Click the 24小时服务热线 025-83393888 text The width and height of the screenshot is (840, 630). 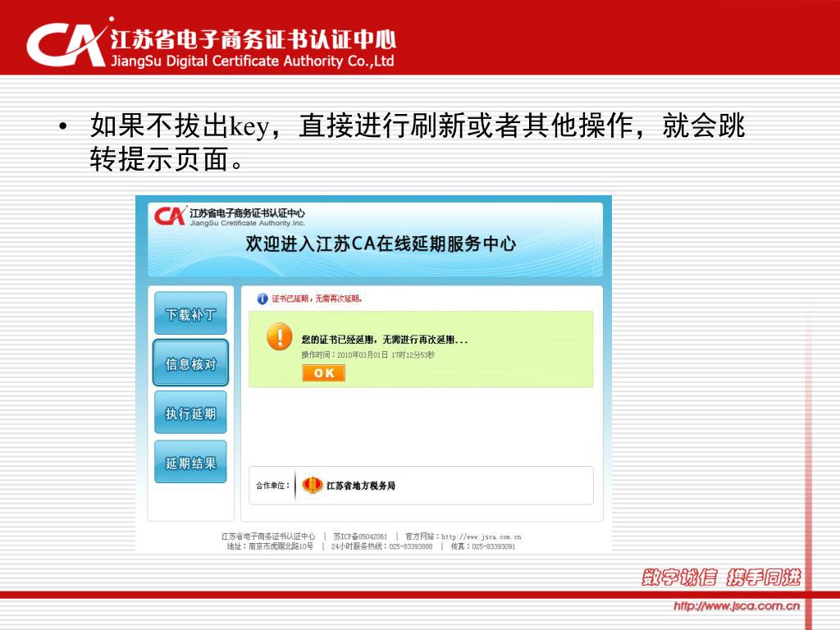(x=381, y=546)
